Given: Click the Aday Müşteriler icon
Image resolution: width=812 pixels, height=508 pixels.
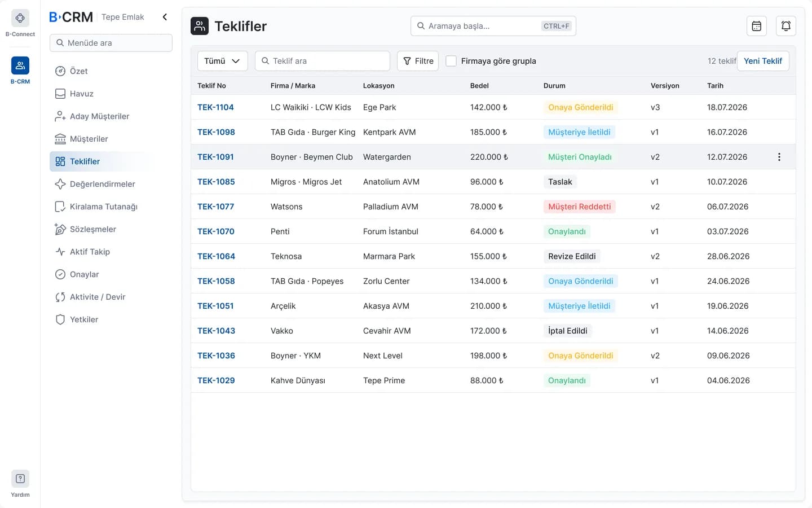Looking at the screenshot, I should click(x=60, y=116).
